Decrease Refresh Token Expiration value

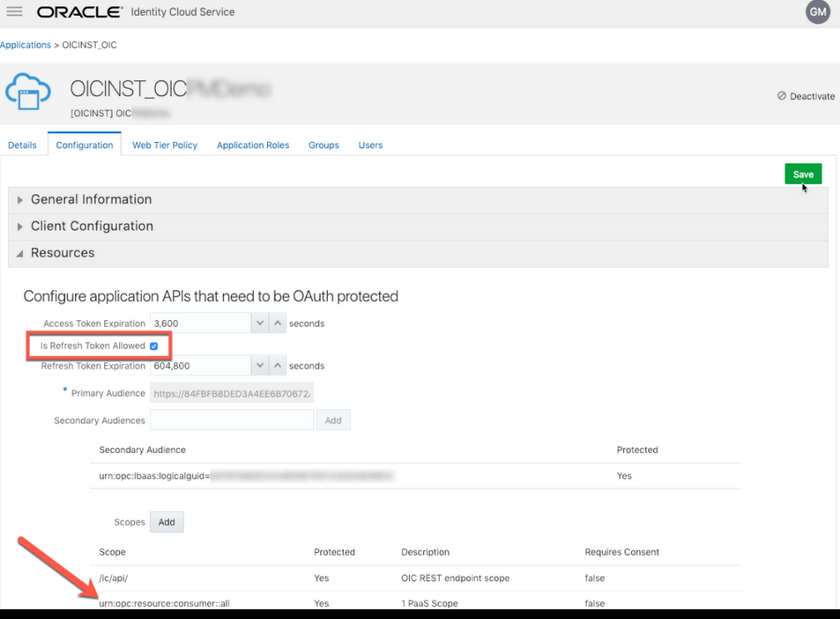tap(260, 366)
